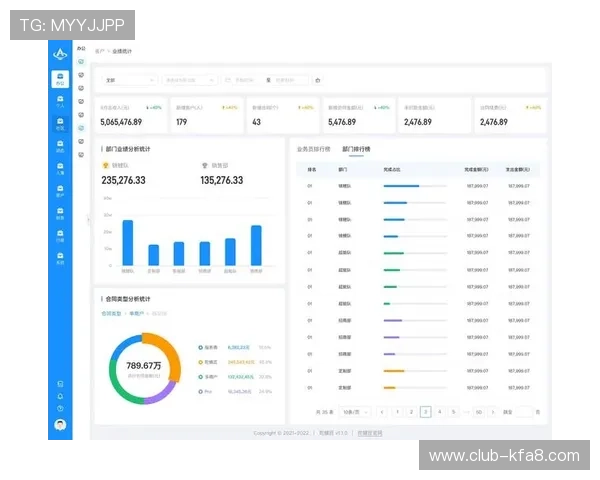Viewport: 600px width, 480px height.
Task: Click the reset icon beside the filter fields
Action: (318, 79)
